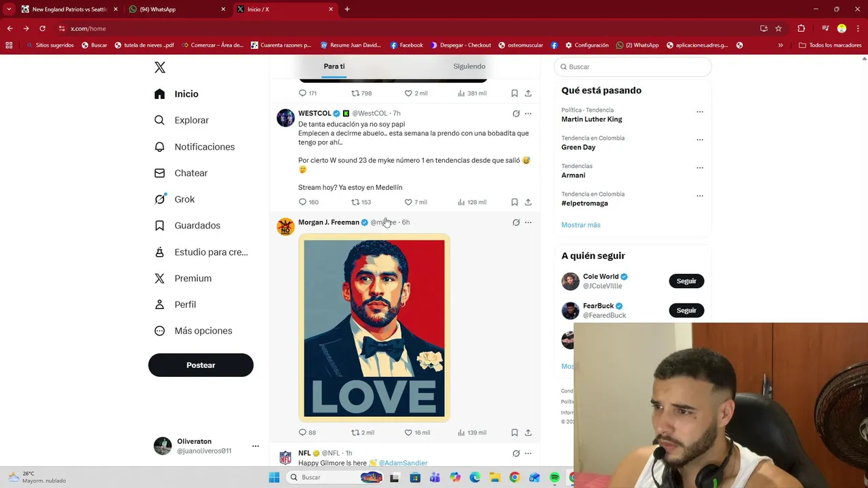Open more options for Martin Luther King trend
The image size is (868, 488).
(x=700, y=112)
